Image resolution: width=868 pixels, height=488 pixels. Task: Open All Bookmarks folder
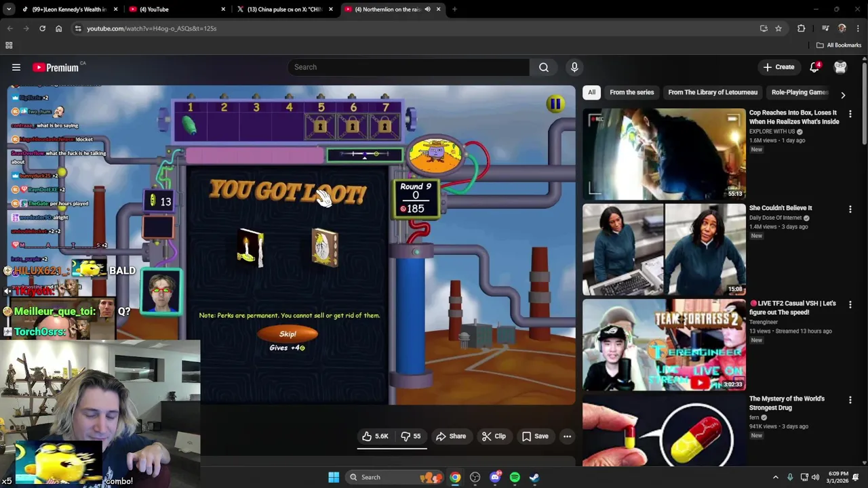point(839,45)
